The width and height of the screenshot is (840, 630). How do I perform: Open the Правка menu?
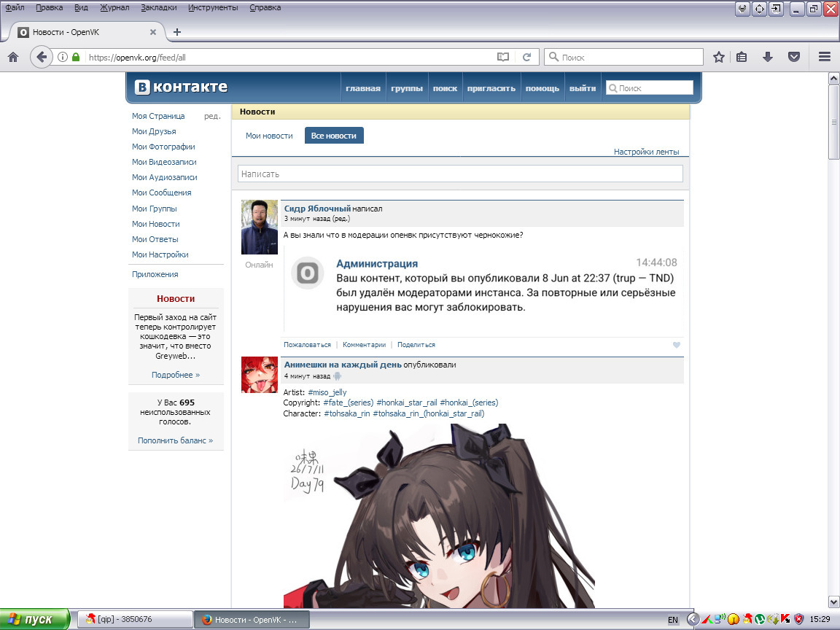(50, 7)
